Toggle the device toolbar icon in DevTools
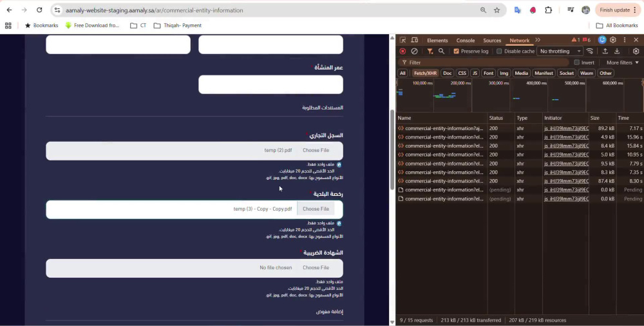Image resolution: width=644 pixels, height=326 pixels. [x=414, y=40]
